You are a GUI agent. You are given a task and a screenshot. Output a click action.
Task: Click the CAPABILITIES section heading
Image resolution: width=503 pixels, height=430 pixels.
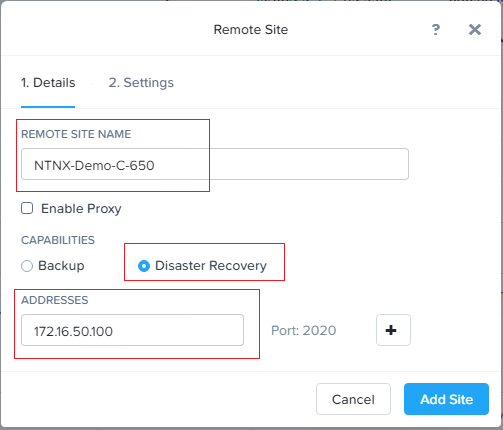(58, 240)
